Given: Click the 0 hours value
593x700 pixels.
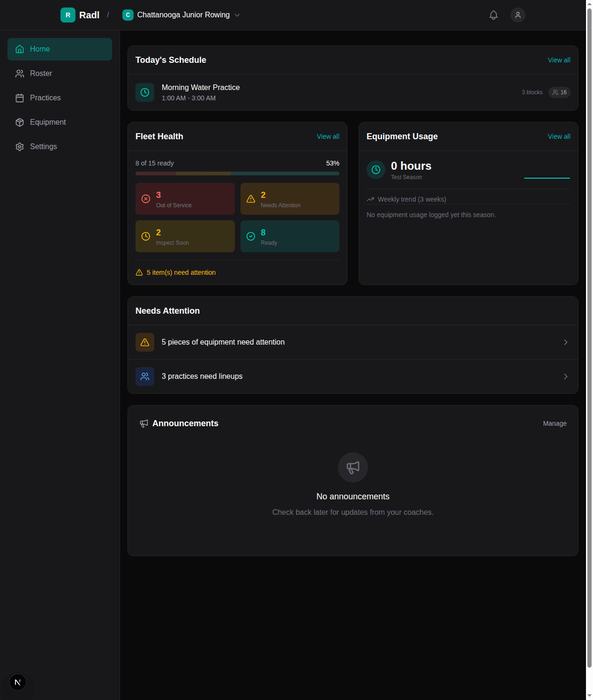Looking at the screenshot, I should pos(411,166).
